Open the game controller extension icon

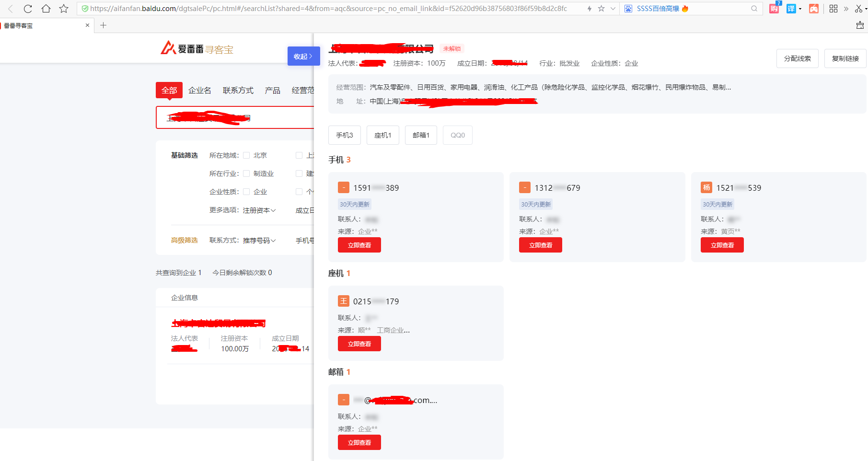click(x=814, y=9)
